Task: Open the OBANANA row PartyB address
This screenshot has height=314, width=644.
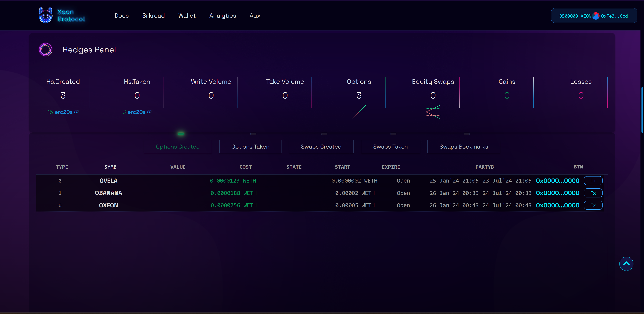Action: click(x=557, y=193)
